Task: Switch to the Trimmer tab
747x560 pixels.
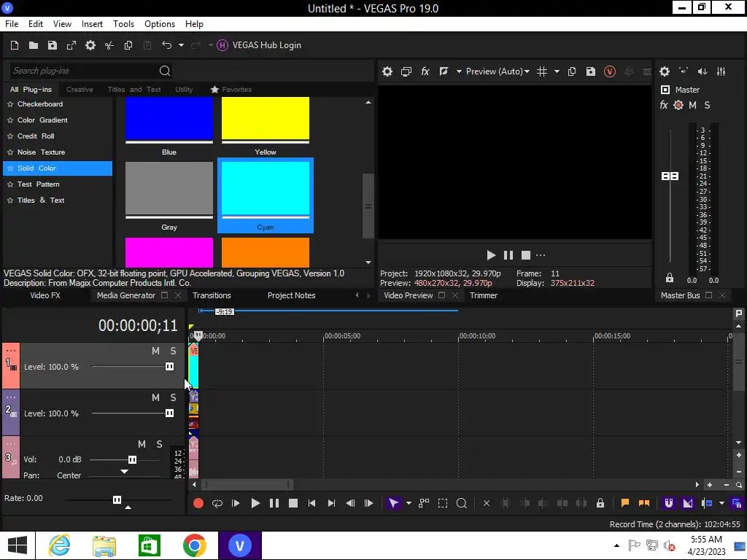Action: (484, 295)
